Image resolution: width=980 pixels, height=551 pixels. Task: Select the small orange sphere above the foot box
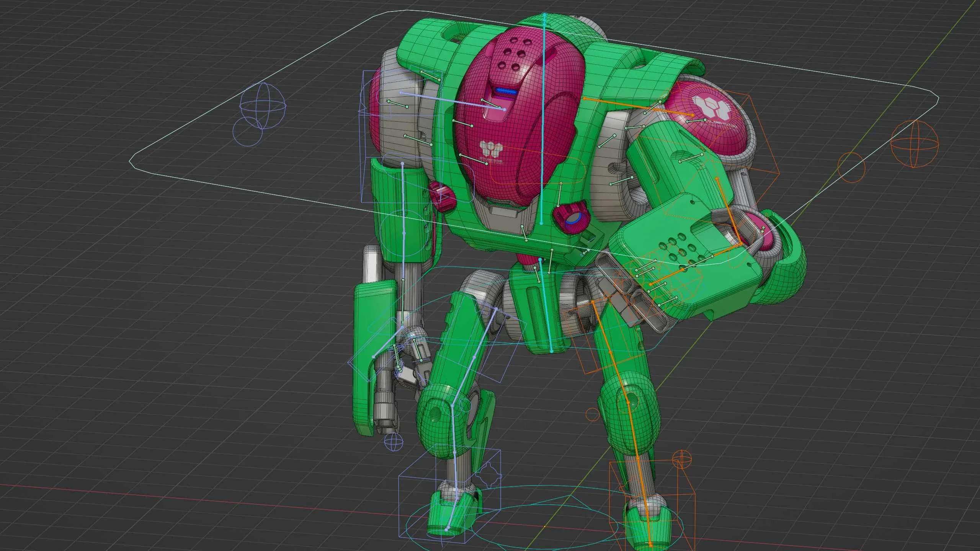pos(682,459)
